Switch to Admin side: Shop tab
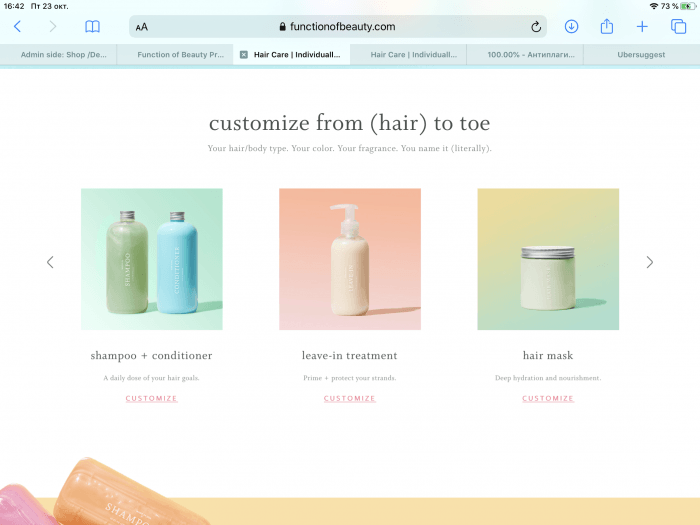Image resolution: width=700 pixels, height=525 pixels. coord(58,54)
